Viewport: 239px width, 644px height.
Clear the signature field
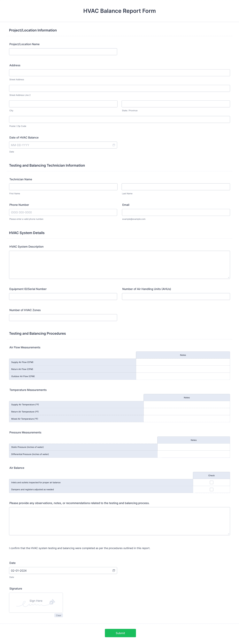click(x=58, y=615)
